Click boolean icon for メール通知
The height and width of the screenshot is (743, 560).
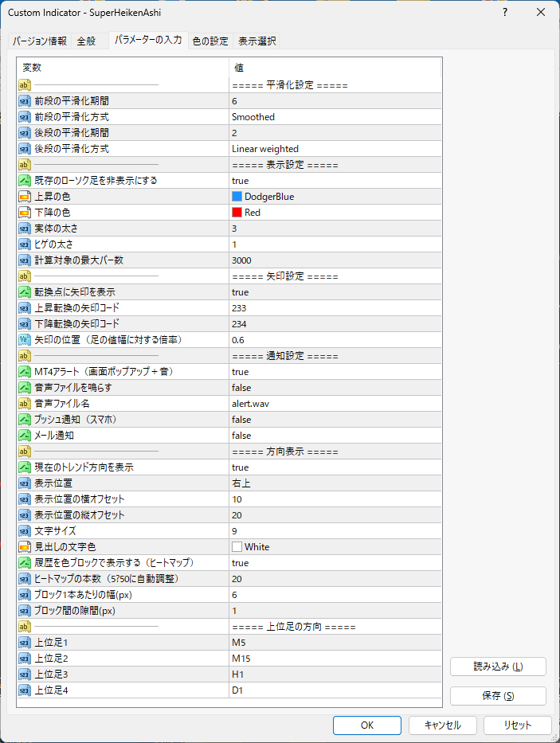click(x=24, y=436)
